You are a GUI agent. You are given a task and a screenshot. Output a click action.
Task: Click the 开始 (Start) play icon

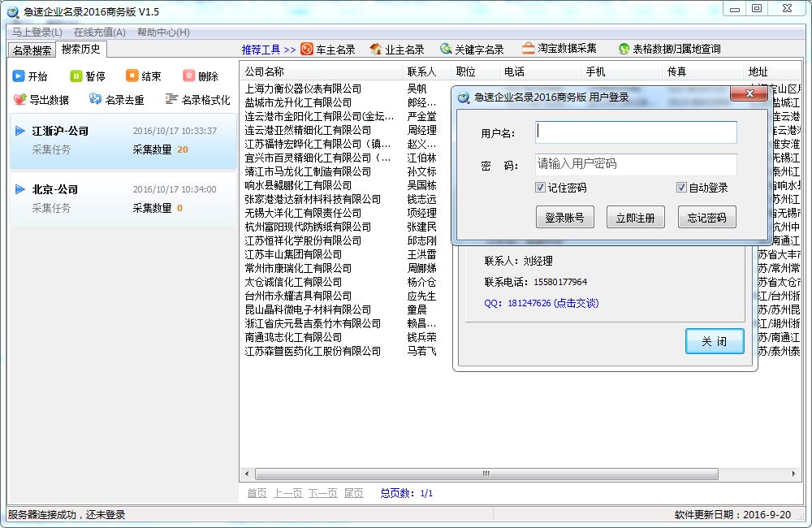pyautogui.click(x=19, y=76)
